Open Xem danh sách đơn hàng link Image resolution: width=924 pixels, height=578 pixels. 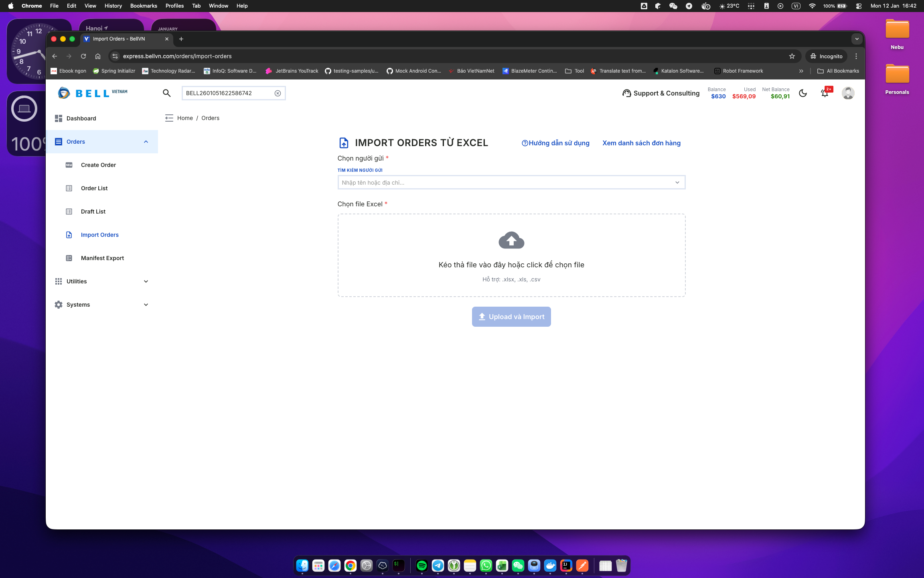pos(641,143)
